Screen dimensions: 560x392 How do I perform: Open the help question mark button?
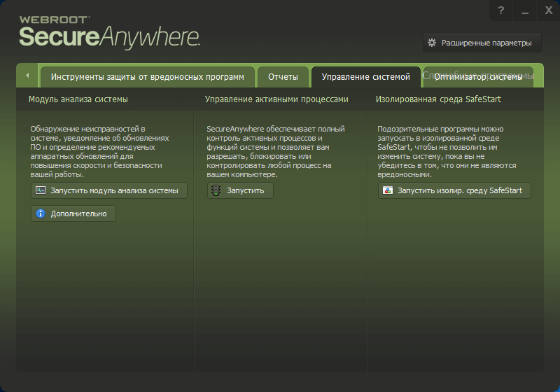click(500, 10)
